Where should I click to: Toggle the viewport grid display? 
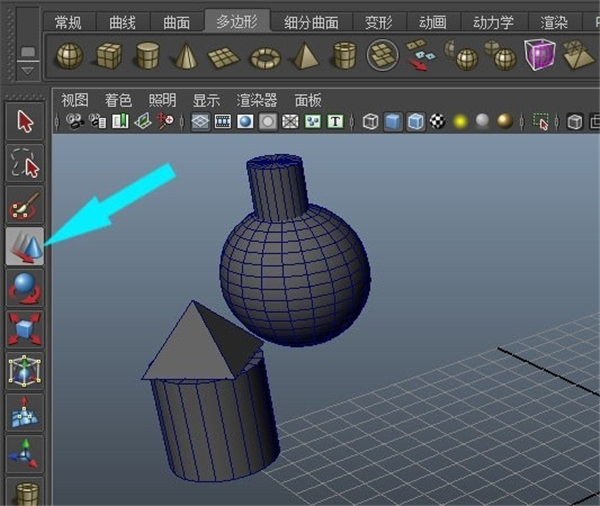coord(200,122)
